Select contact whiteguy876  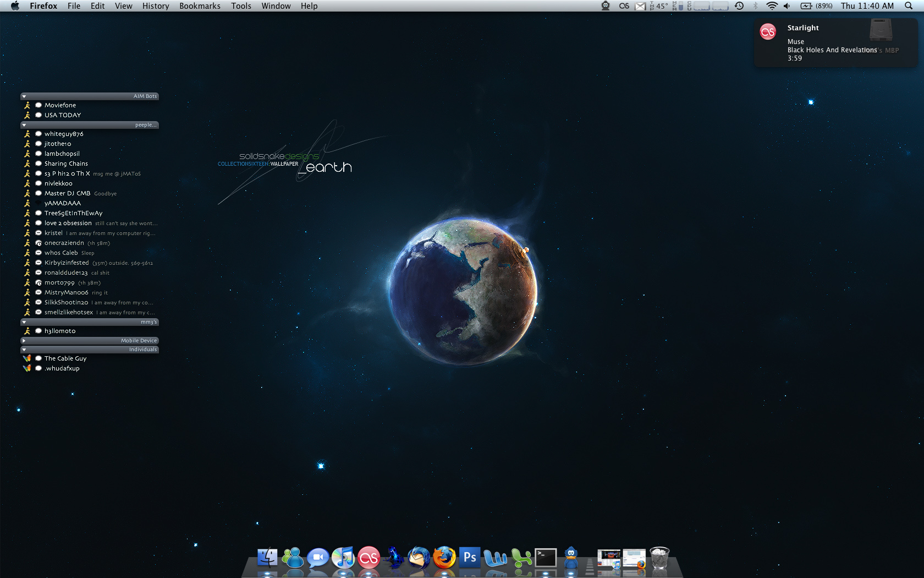coord(90,134)
